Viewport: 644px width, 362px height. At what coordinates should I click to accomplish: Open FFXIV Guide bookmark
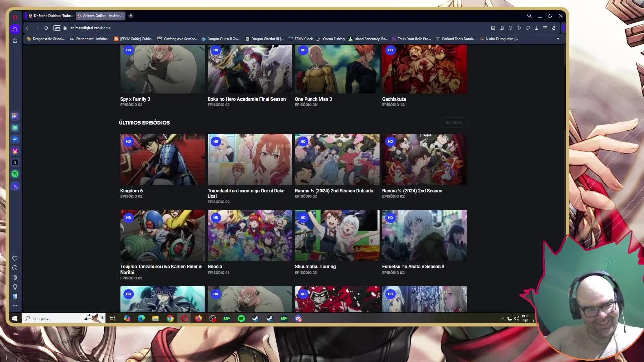tap(133, 39)
